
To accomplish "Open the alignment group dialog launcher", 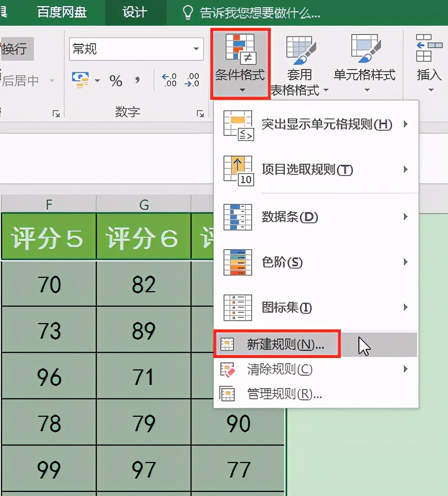I will (56, 113).
